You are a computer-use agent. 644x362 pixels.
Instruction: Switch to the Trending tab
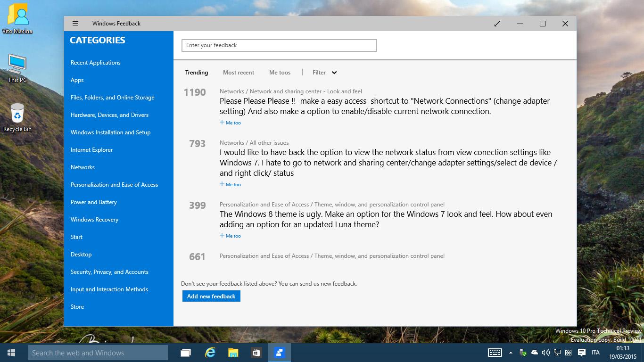(197, 73)
